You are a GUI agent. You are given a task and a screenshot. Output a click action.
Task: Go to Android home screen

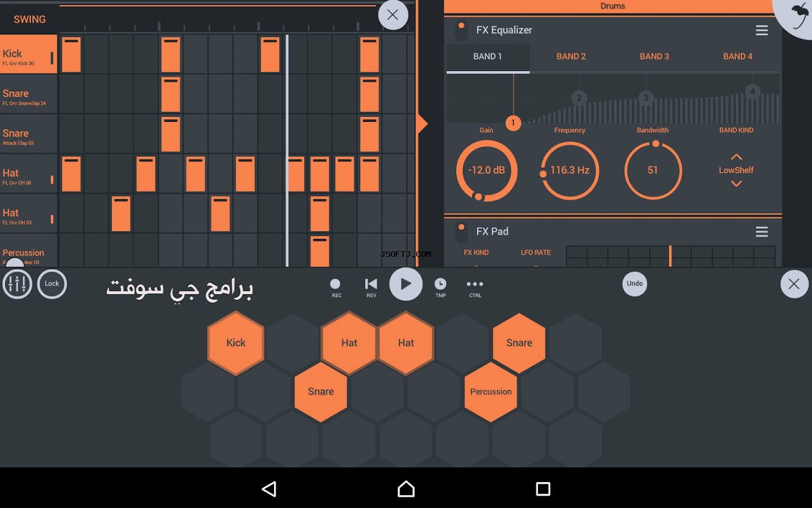406,489
